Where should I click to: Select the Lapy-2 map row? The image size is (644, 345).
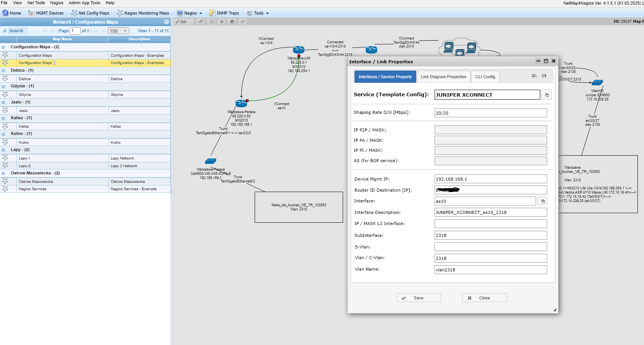click(85, 166)
